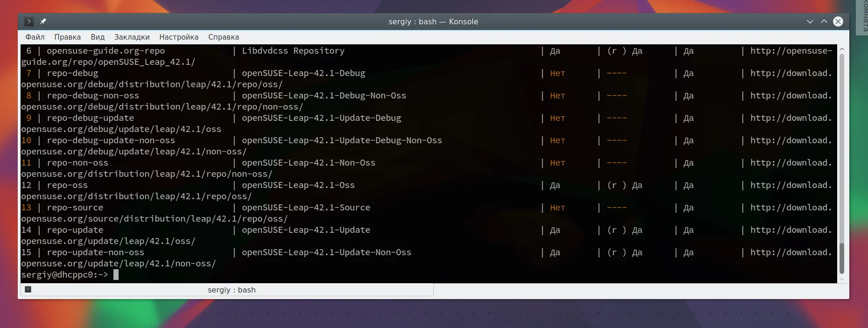Screen dimensions: 868x328
Task: Open the Правка menu
Action: tap(67, 37)
